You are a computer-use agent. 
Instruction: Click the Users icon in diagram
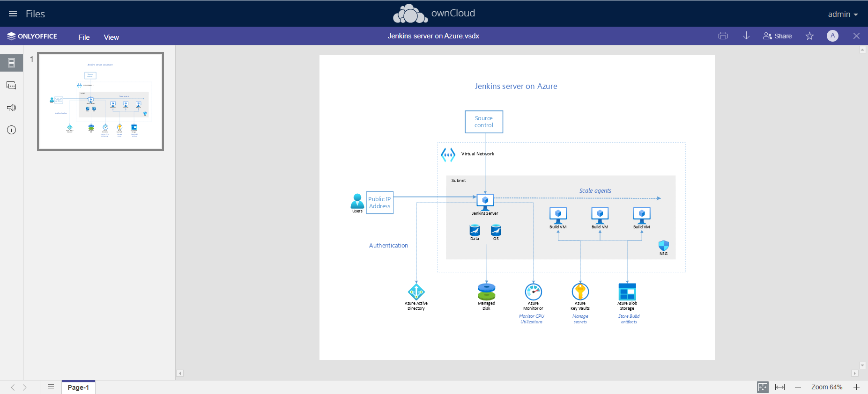pyautogui.click(x=357, y=201)
